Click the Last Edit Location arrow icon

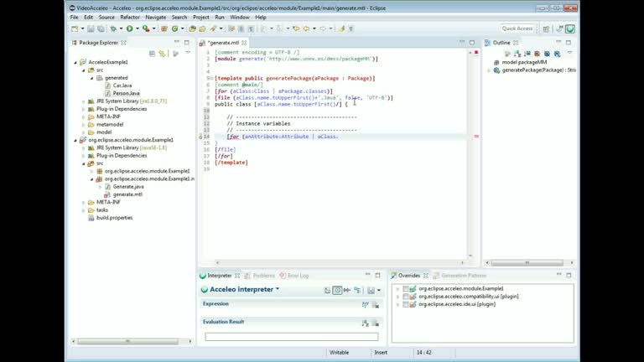(x=296, y=28)
